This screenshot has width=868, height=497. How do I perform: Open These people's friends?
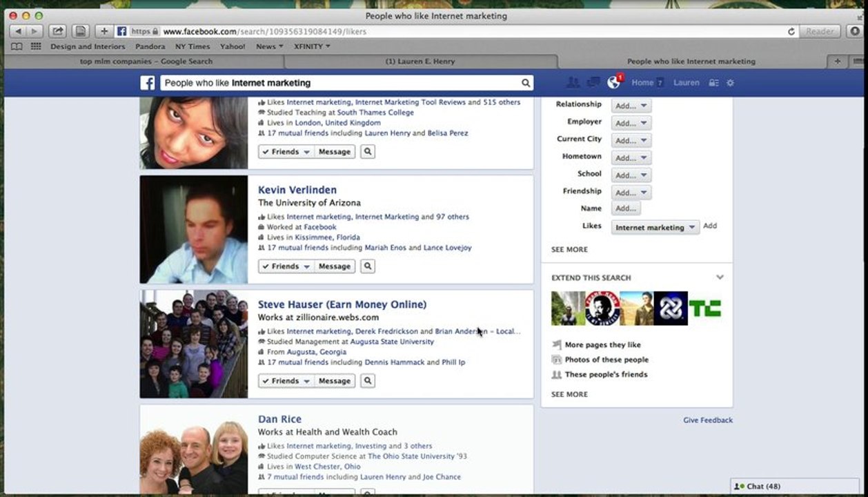[606, 375]
